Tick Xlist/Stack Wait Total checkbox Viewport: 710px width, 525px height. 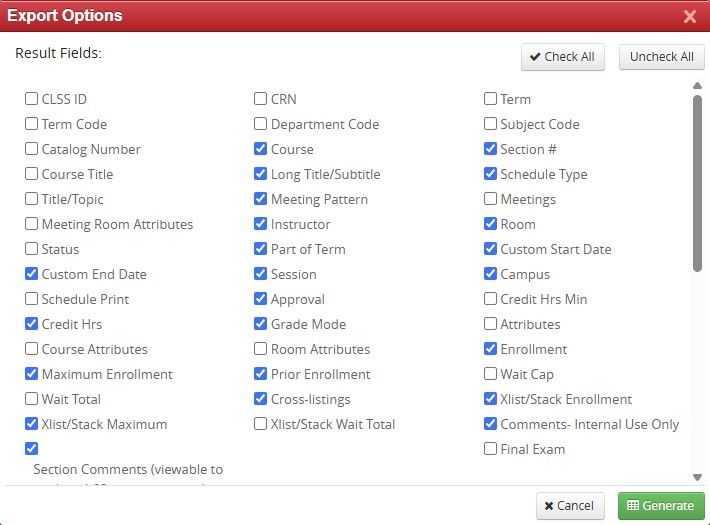[x=261, y=424]
